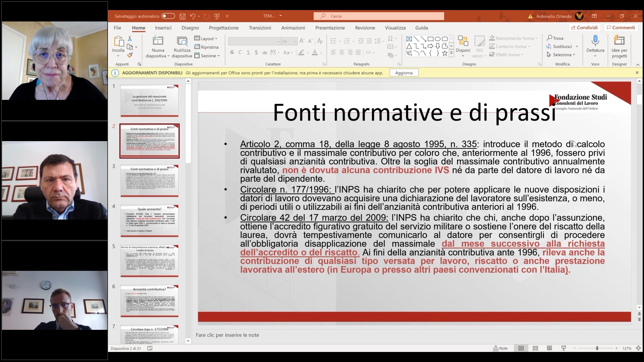
Task: Start presentation from beginning icon
Action: click(217, 16)
